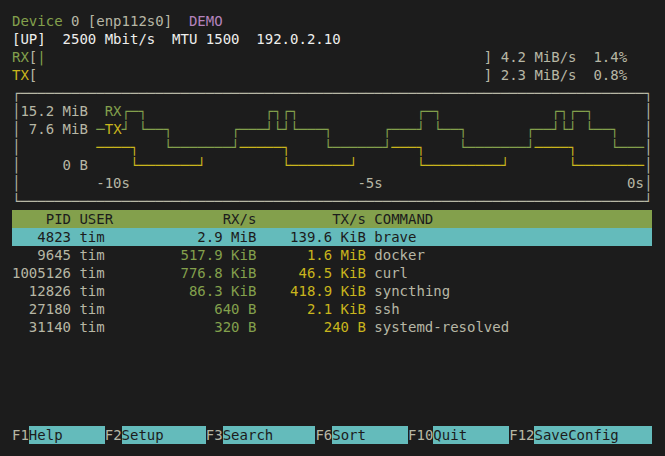The image size is (665, 456).
Task: Click PID 1005126
Action: [x=42, y=273]
